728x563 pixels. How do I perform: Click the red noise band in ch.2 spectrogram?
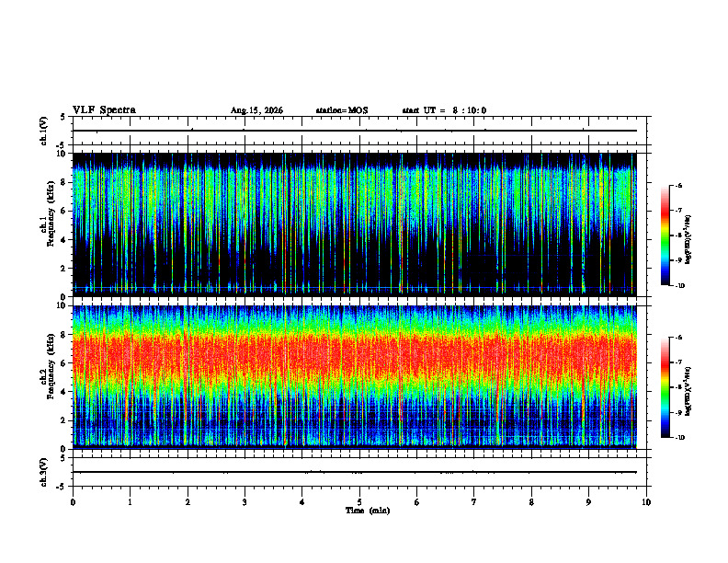point(354,355)
